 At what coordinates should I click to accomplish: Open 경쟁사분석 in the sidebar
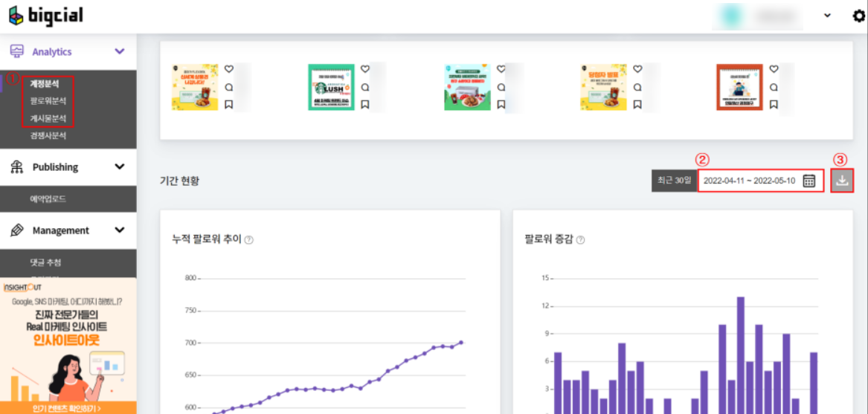pos(48,135)
